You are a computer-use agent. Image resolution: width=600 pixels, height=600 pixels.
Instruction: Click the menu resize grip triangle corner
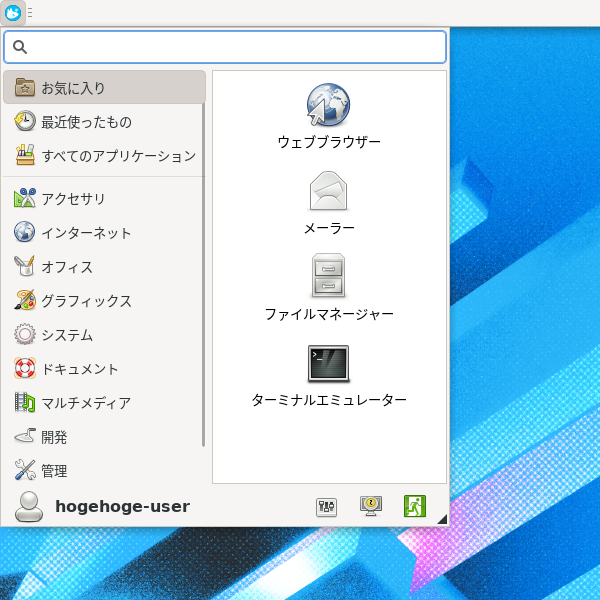pyautogui.click(x=442, y=519)
